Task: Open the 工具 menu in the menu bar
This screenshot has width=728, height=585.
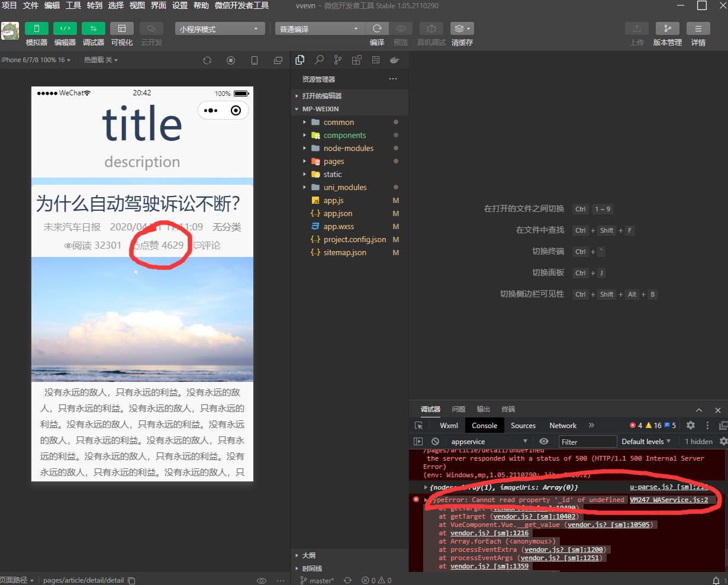Action: [73, 5]
